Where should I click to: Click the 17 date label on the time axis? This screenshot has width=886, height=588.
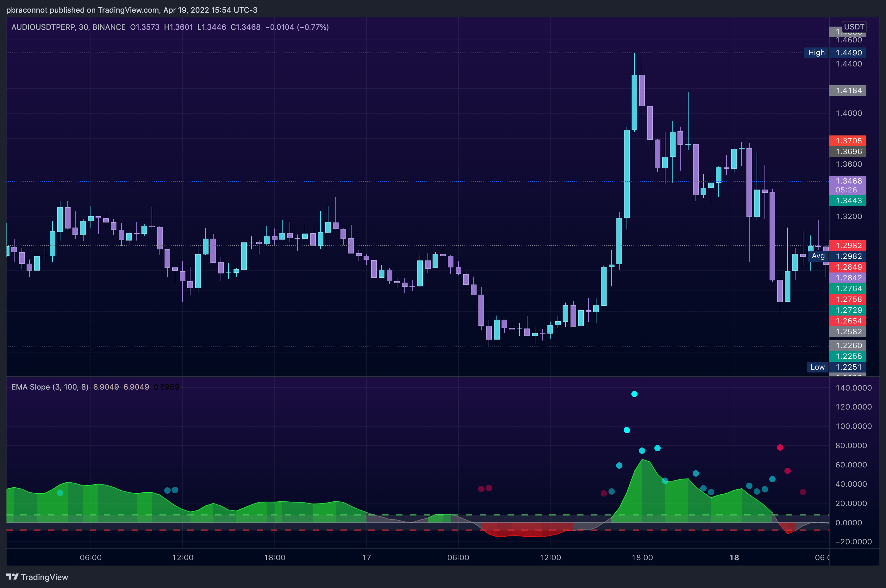click(x=366, y=558)
